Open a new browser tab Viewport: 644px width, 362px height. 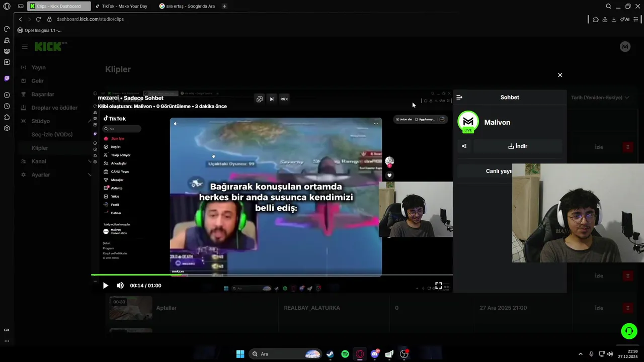(224, 6)
